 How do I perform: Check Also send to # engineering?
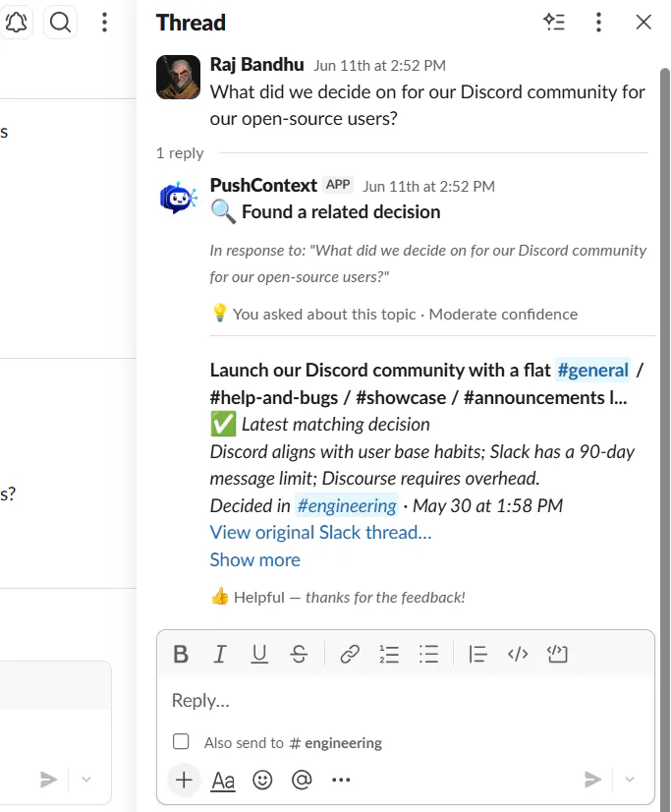click(x=181, y=741)
